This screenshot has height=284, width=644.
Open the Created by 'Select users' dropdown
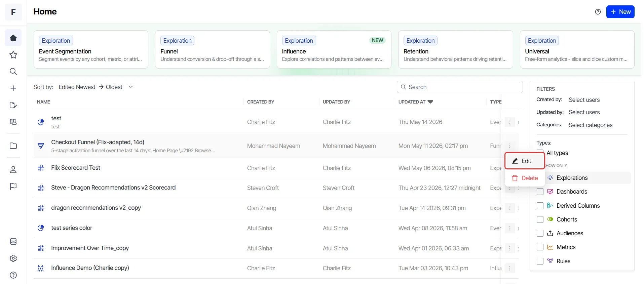(584, 100)
